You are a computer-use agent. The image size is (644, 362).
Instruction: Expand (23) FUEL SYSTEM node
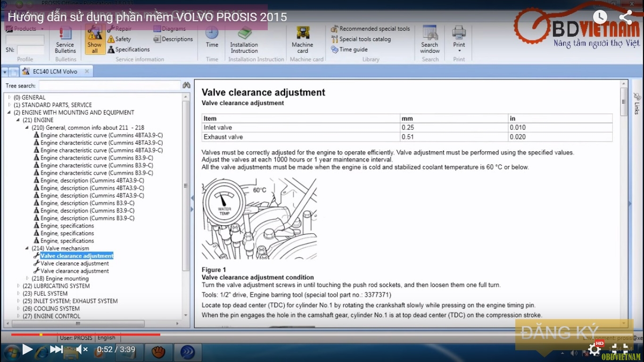pyautogui.click(x=18, y=294)
